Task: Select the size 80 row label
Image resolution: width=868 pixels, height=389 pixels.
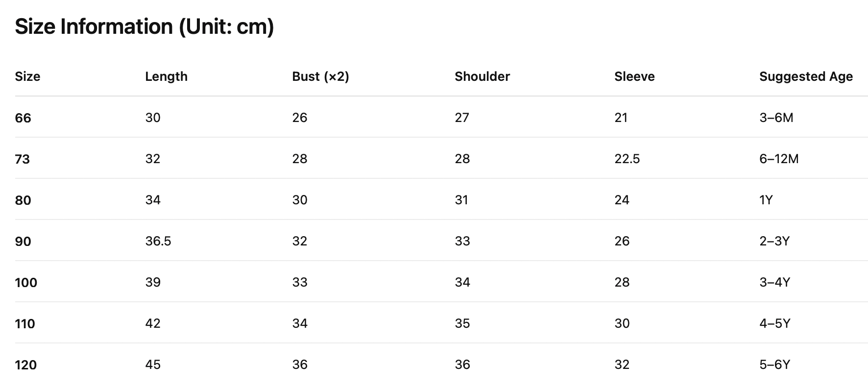Action: [x=23, y=200]
